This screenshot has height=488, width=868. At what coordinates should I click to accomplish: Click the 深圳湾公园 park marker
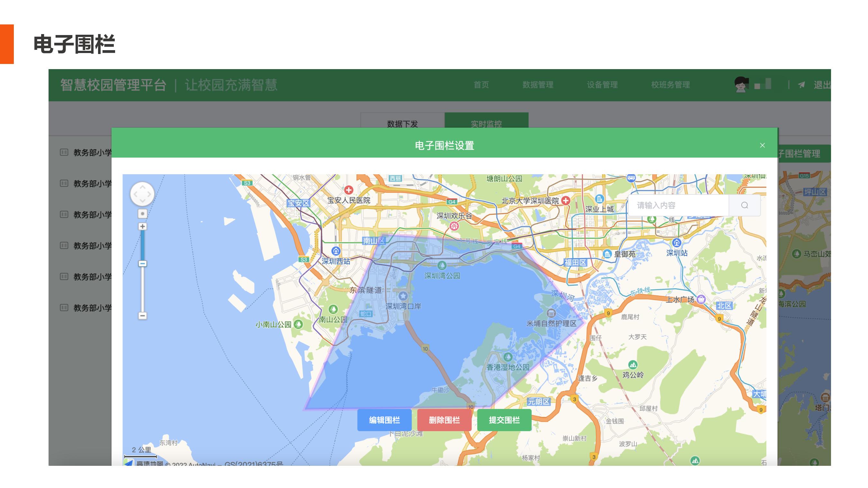point(442,265)
